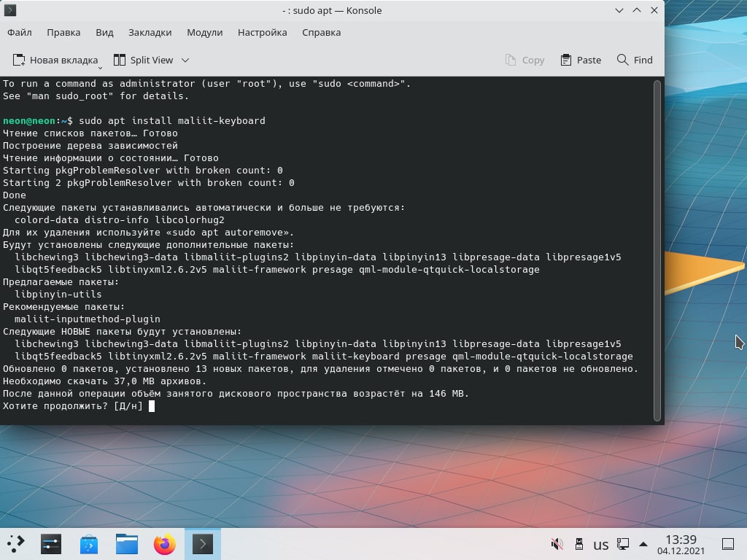The image size is (747, 560).
Task: Click the muted volume tray icon
Action: point(557,544)
